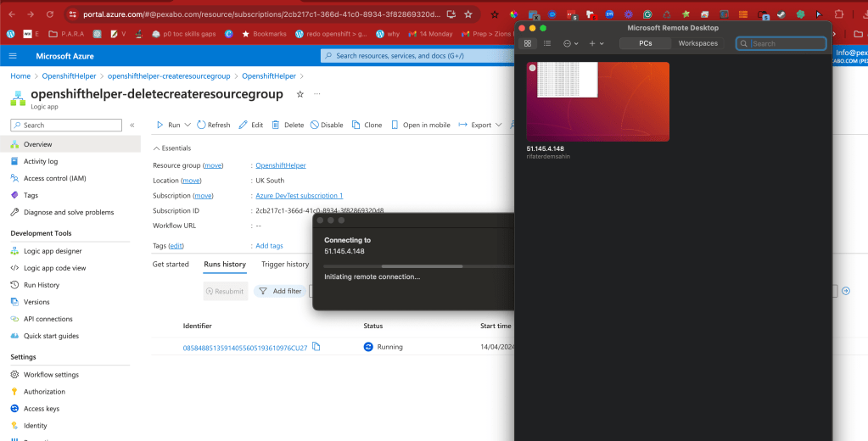
Task: Open the running run identifier link
Action: pos(245,348)
